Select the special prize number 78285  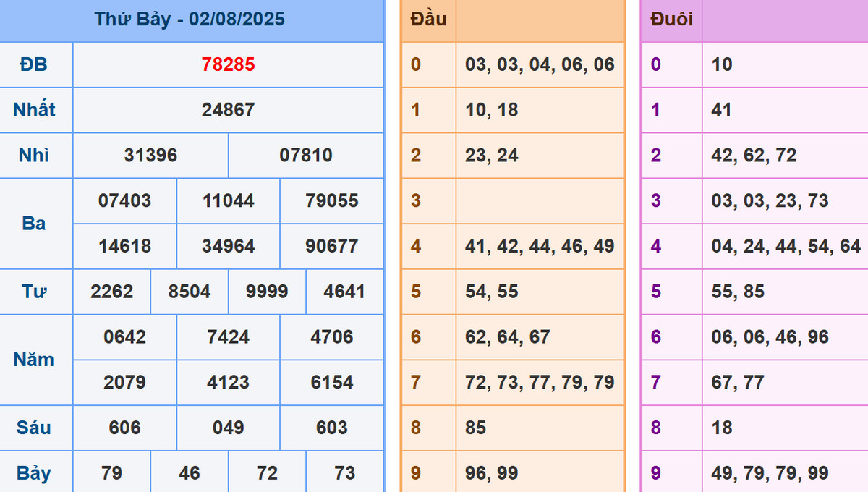(228, 64)
